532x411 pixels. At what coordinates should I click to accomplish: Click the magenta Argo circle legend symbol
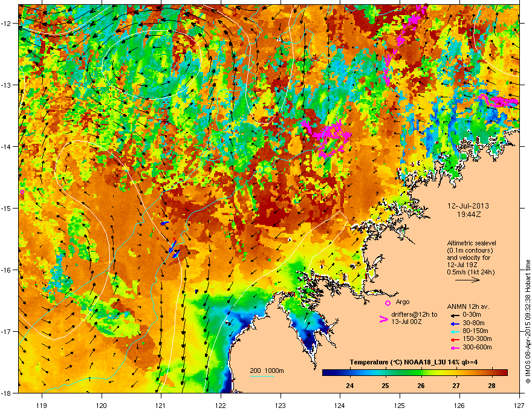388,303
